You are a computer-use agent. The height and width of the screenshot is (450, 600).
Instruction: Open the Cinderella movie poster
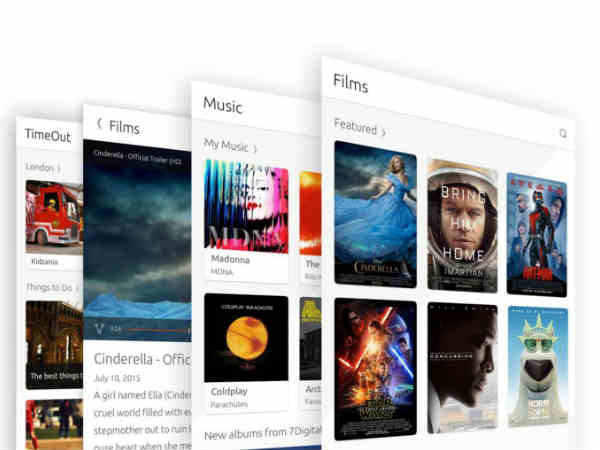(375, 214)
